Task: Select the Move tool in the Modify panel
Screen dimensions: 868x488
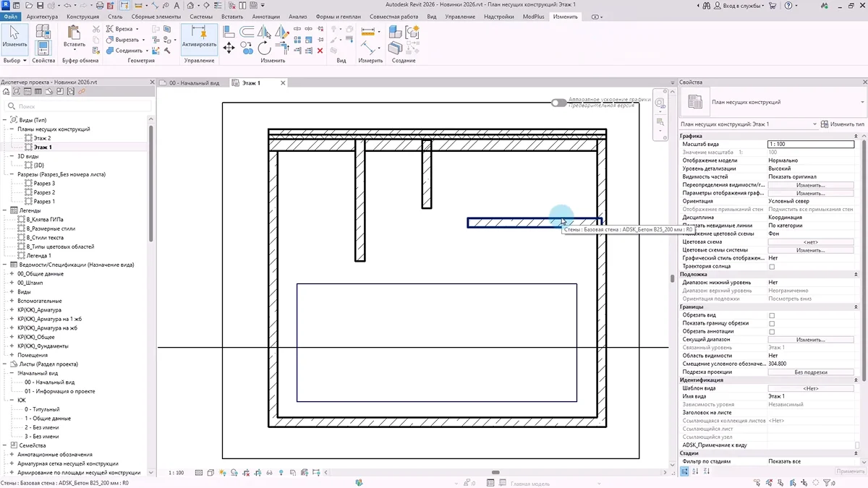Action: [229, 48]
